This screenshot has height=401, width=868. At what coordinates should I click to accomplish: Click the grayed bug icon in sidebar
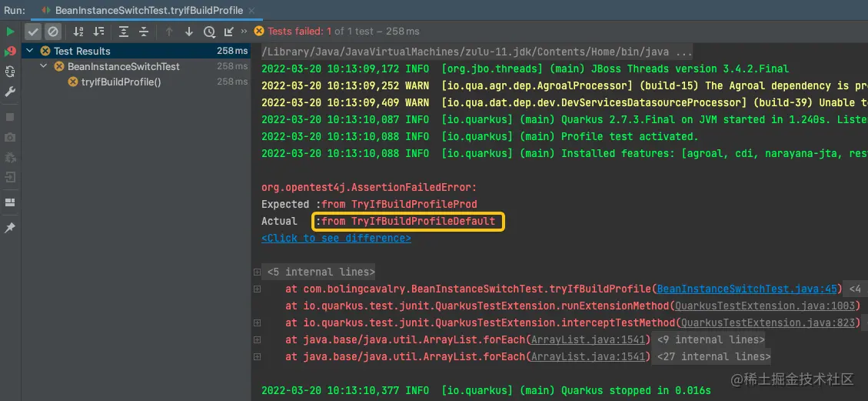tap(10, 157)
